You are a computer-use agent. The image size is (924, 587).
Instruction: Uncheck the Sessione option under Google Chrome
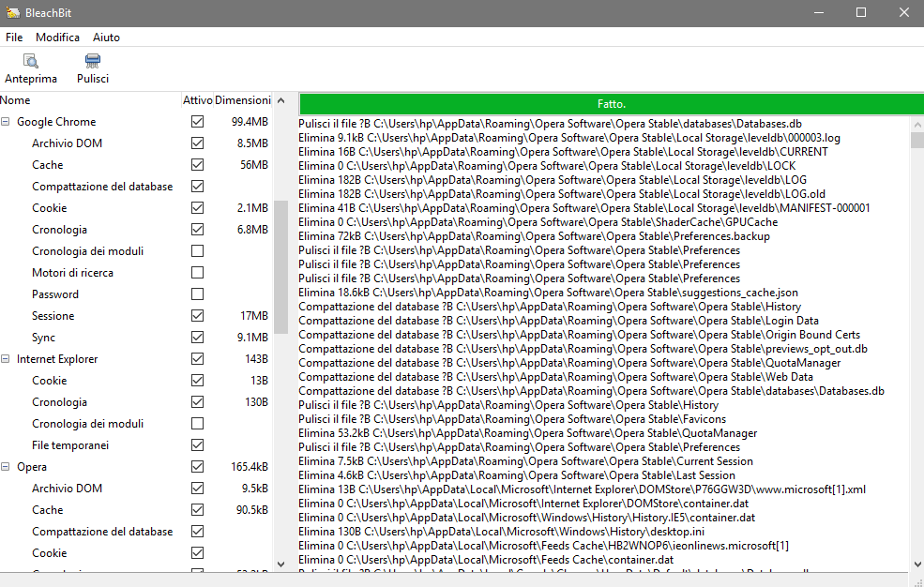[197, 315]
